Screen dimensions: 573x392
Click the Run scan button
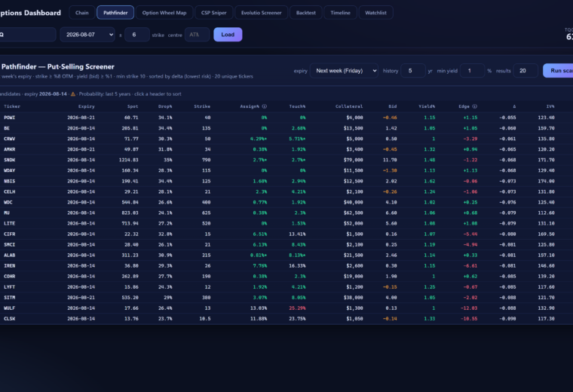559,71
